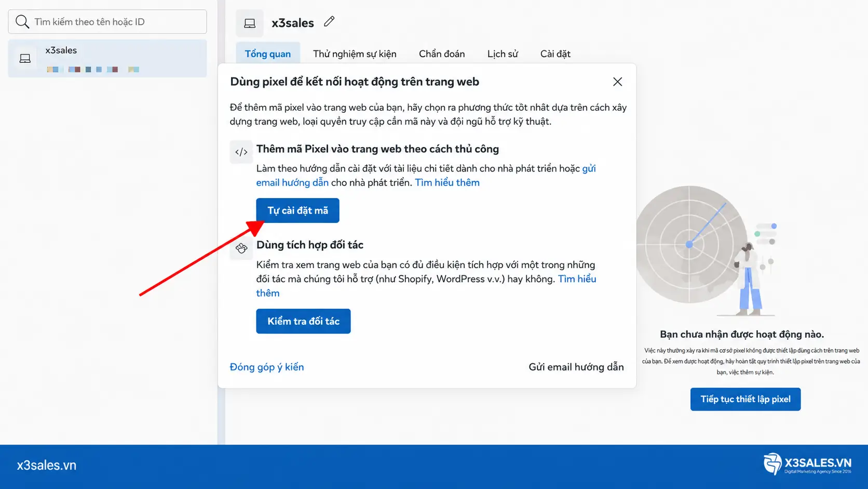Viewport: 868px width, 489px height.
Task: Go to the Lịch sử tab
Action: (503, 54)
